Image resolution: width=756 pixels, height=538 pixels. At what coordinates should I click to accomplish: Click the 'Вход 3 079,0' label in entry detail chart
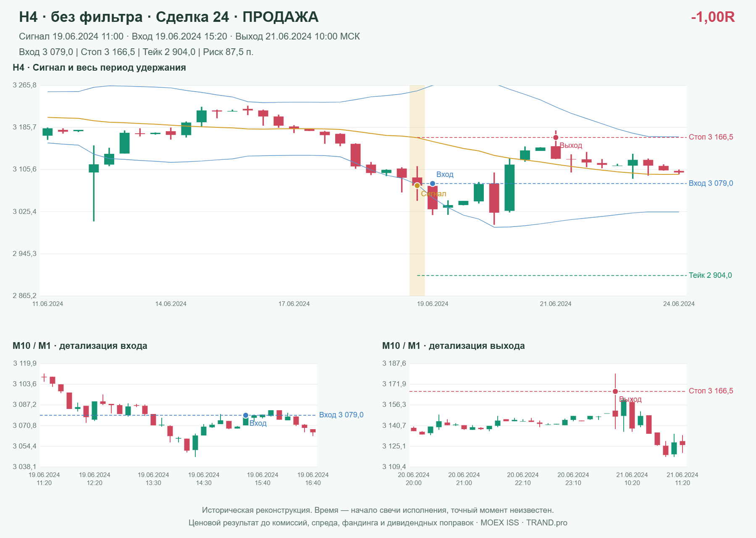coord(341,415)
